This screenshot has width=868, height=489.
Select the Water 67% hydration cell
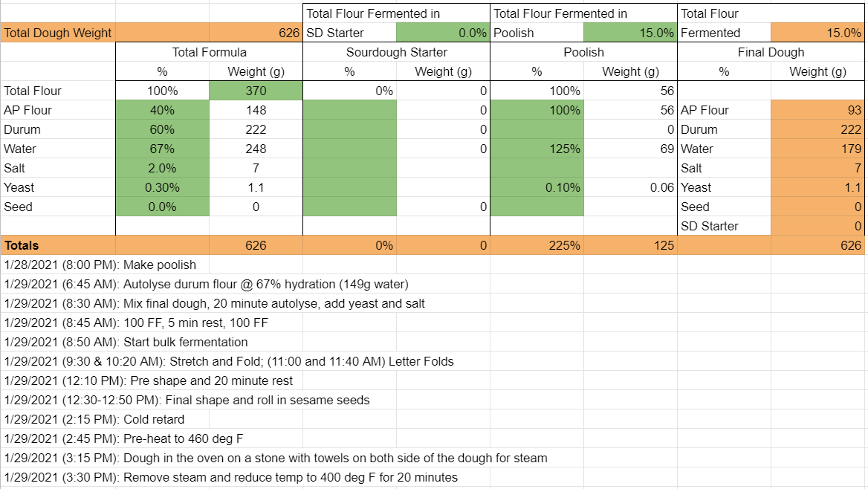click(x=162, y=149)
